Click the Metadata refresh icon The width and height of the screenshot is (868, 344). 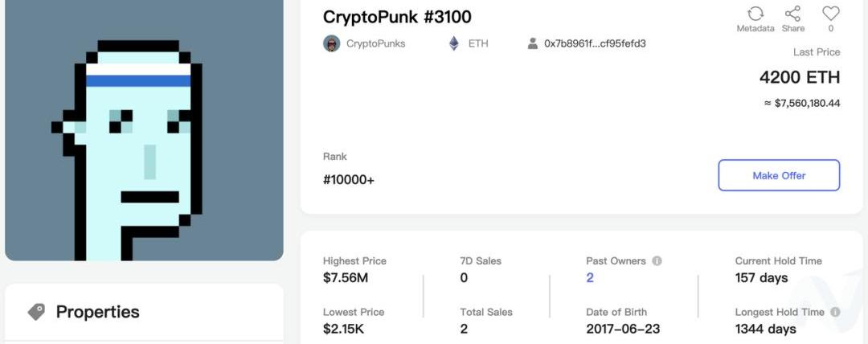point(755,14)
